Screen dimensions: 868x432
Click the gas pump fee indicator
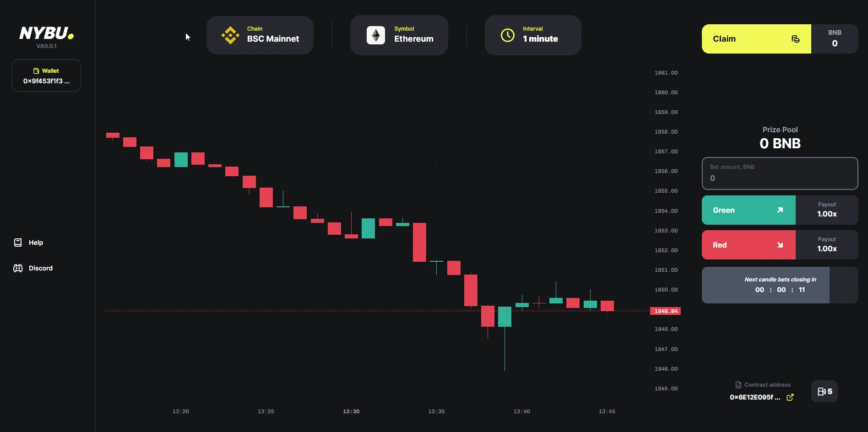click(x=825, y=391)
